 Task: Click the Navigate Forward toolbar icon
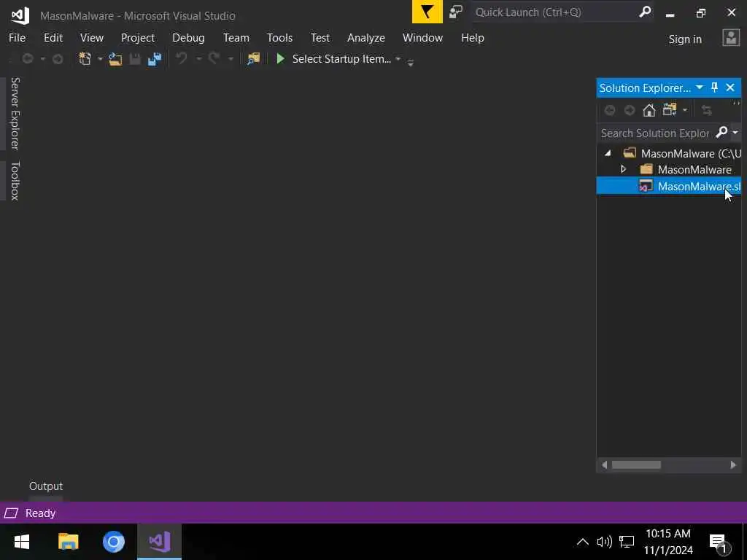tap(58, 59)
